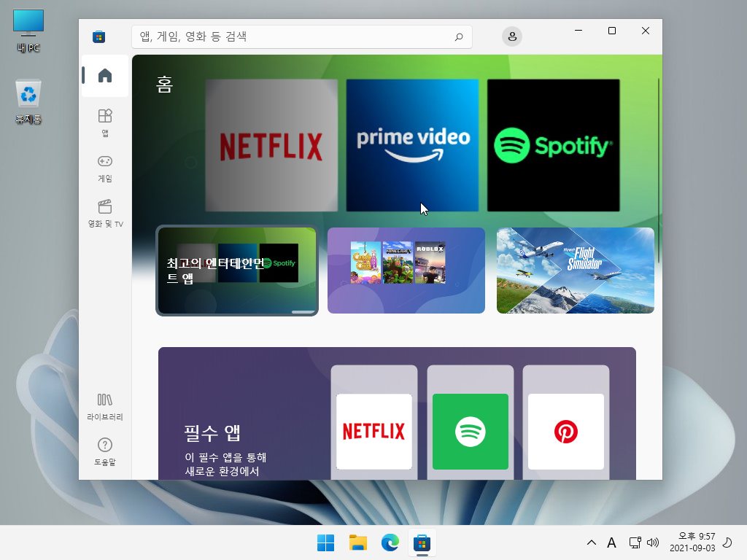Open Help (도움말) in the sidebar
The width and height of the screenshot is (747, 560).
(x=105, y=452)
